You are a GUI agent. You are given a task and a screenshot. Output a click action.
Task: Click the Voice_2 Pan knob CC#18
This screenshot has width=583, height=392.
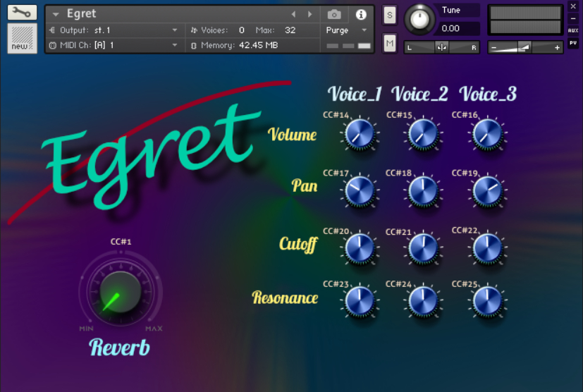coord(423,191)
